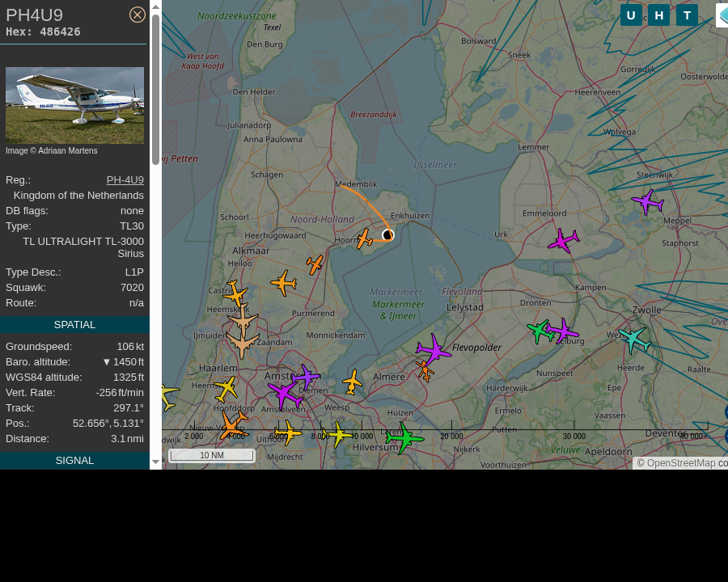Click the sidebar scrollbar down arrow
Screen dimensions: 728x582
pos(155,462)
